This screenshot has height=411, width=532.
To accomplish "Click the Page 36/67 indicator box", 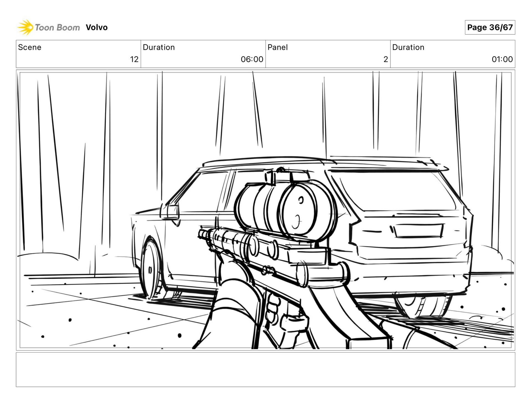I will click(490, 27).
